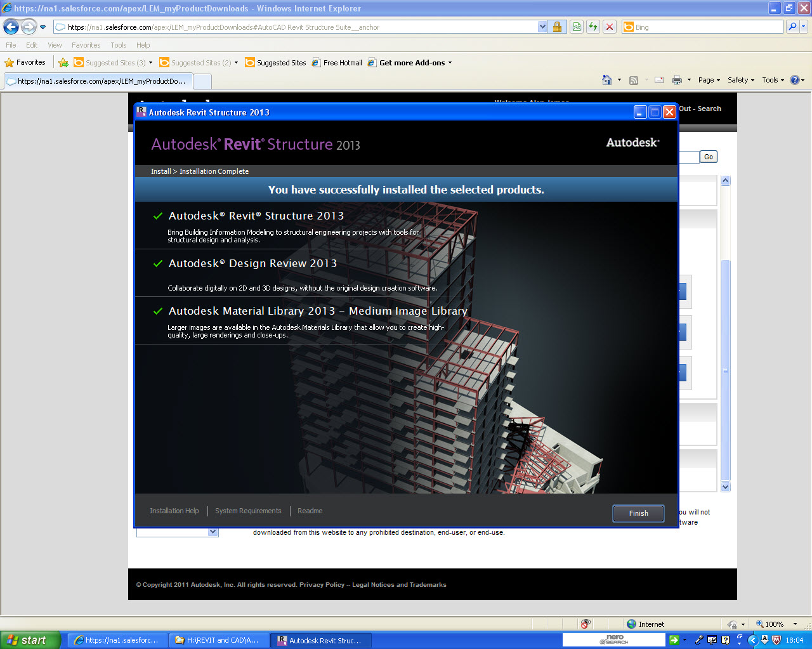Viewport: 812px width, 649px height.
Task: Open the Zoom level 100% control
Action: (776, 624)
